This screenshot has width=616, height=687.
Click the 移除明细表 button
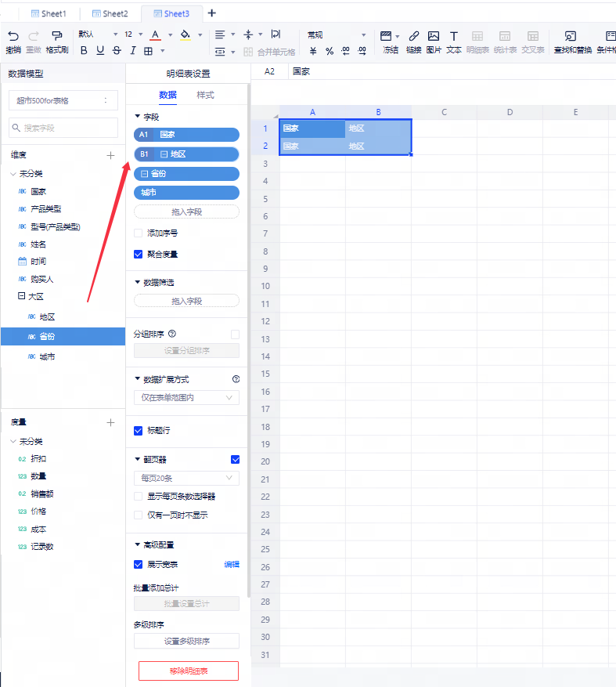coord(188,671)
